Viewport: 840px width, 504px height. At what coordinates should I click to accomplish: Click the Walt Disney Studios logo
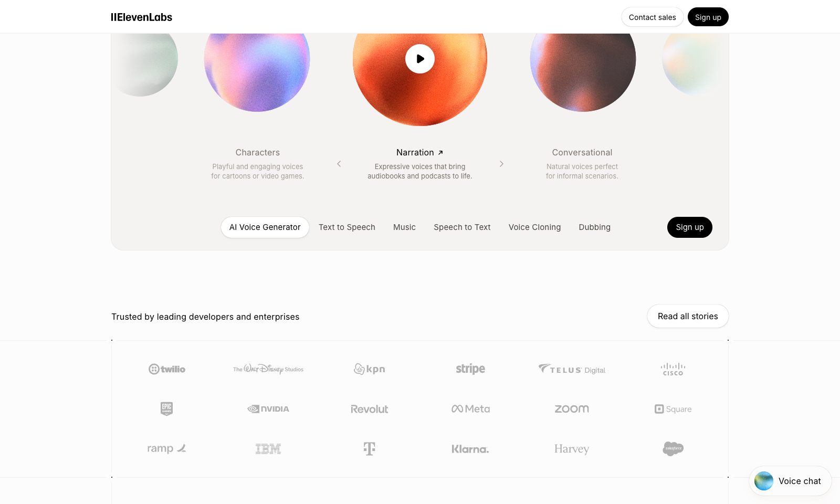pos(268,369)
